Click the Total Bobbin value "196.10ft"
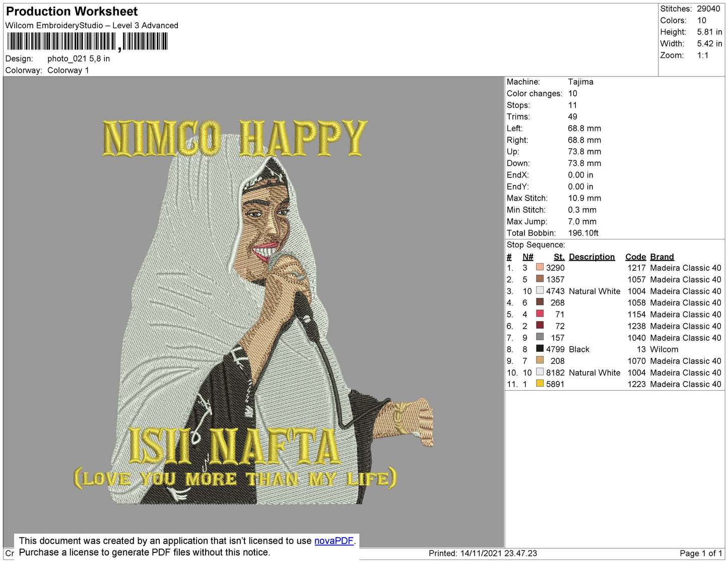The height and width of the screenshot is (563, 728). [x=583, y=233]
